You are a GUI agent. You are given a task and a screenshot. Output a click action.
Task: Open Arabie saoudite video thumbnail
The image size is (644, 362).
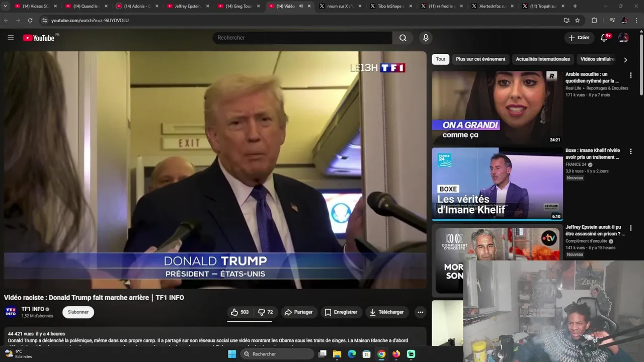(497, 108)
